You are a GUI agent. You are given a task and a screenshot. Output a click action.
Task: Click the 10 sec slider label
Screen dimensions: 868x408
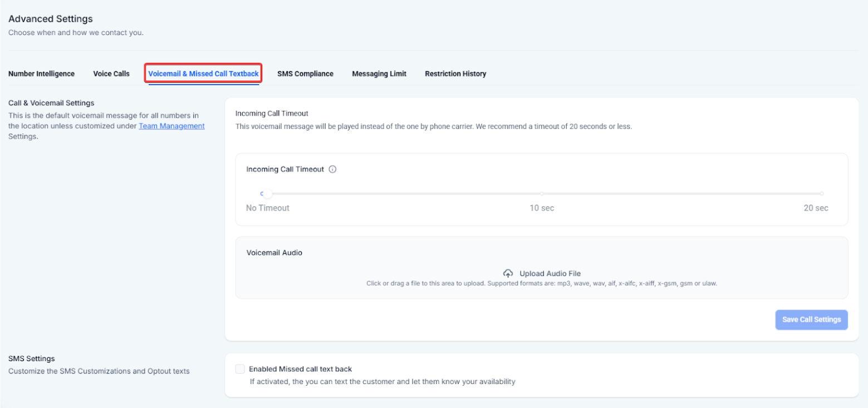pyautogui.click(x=542, y=208)
